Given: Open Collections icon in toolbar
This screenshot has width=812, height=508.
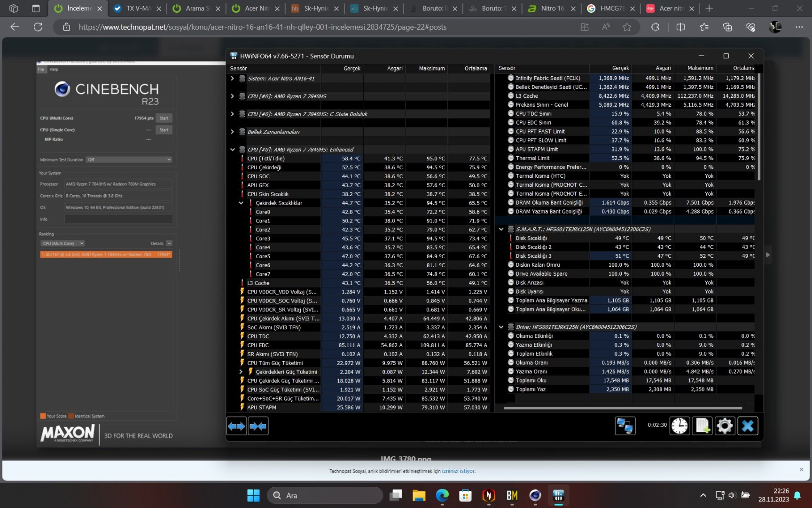Looking at the screenshot, I should (x=727, y=27).
